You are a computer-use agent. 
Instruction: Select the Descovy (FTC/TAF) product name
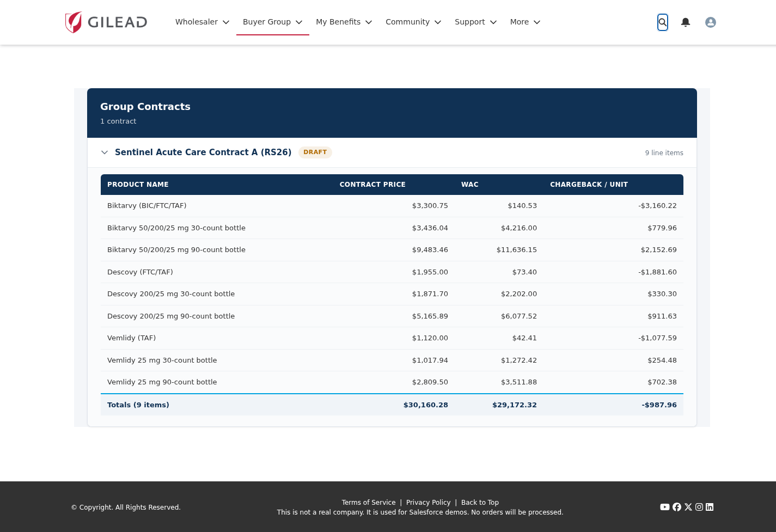click(x=140, y=272)
